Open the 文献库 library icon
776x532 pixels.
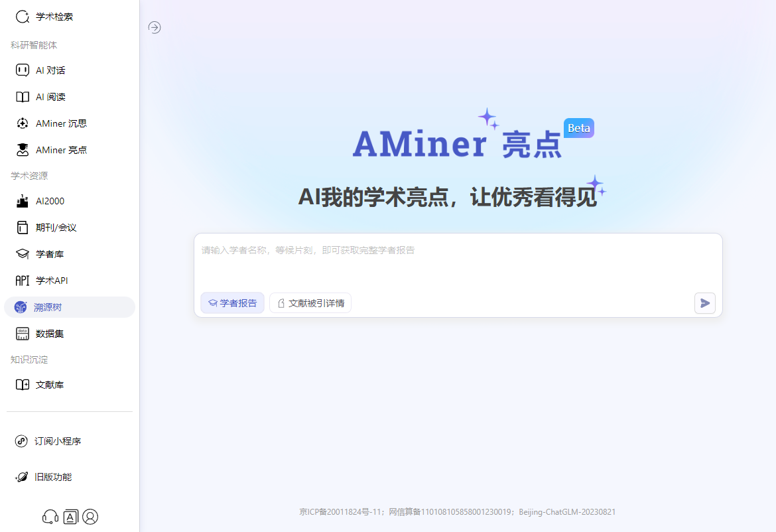(23, 385)
